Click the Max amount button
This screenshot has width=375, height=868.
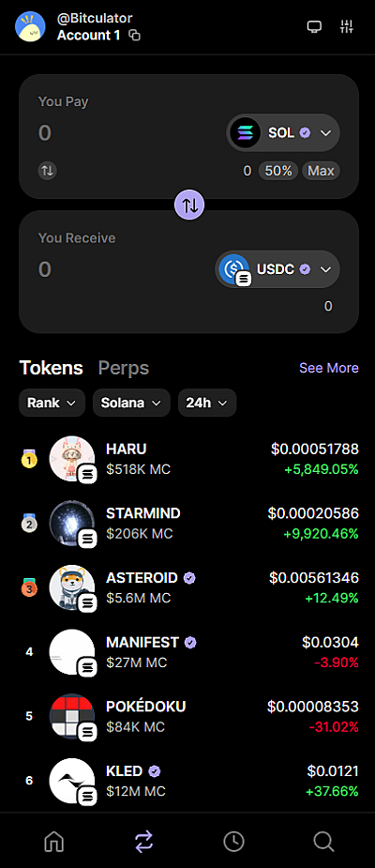321,171
